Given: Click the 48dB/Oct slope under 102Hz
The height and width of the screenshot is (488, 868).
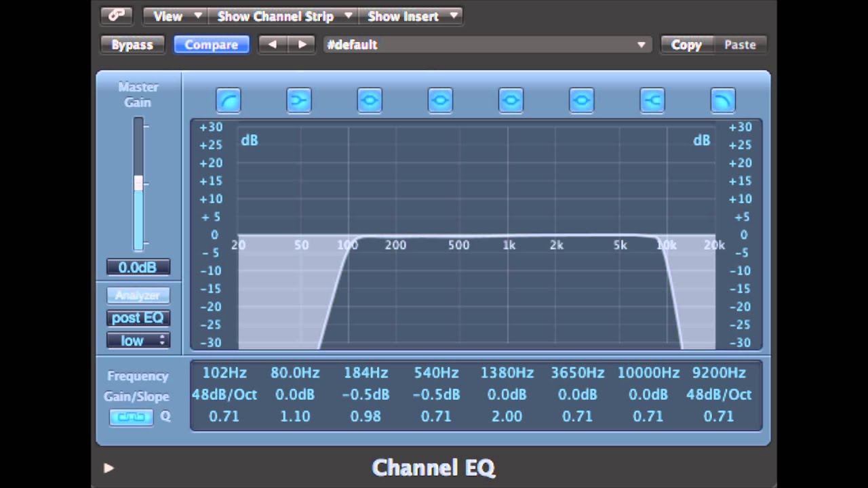Looking at the screenshot, I should [224, 394].
